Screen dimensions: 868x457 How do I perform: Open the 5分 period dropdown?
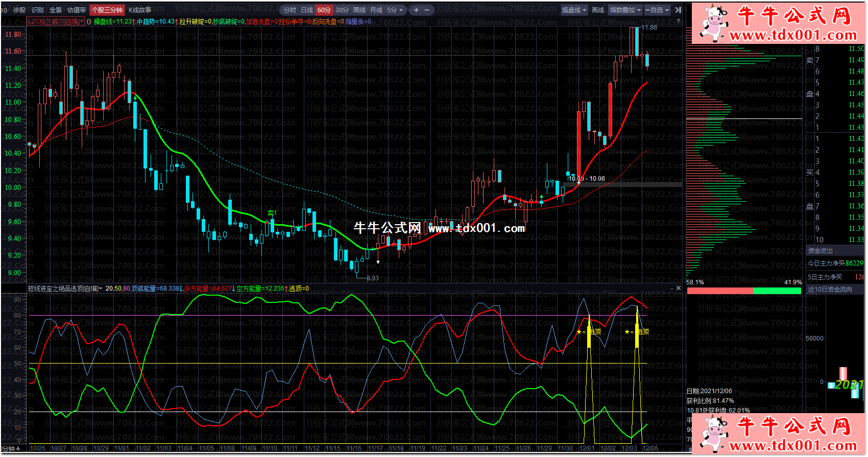(x=395, y=10)
